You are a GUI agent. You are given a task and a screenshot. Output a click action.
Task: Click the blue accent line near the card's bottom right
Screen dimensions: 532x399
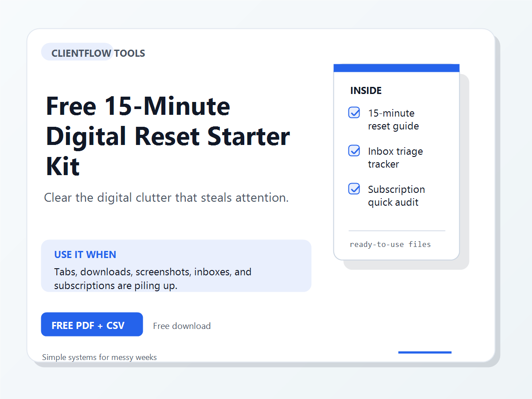coord(425,352)
